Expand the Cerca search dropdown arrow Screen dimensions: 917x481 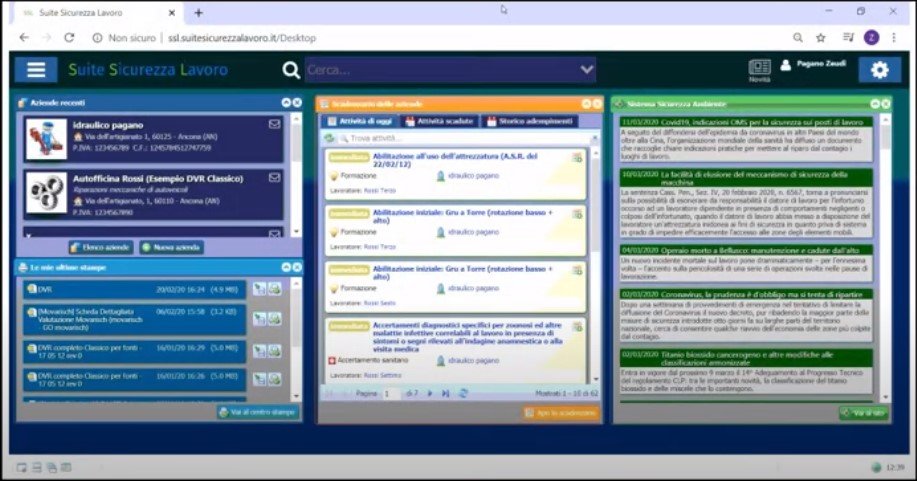pyautogui.click(x=587, y=70)
